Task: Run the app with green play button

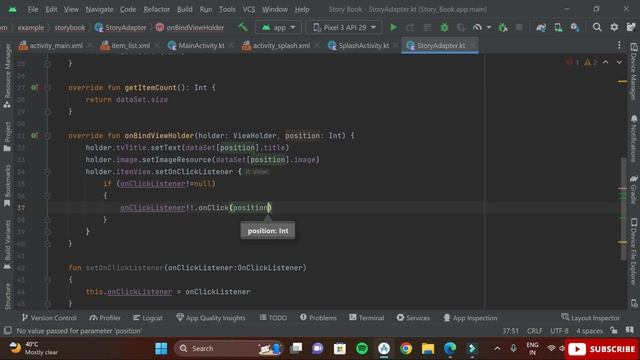Action: (x=393, y=27)
